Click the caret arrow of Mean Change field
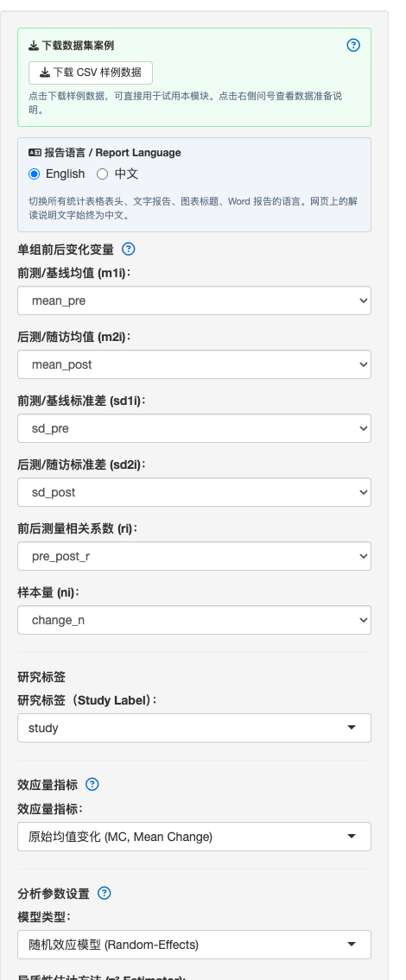The height and width of the screenshot is (980, 406). (x=352, y=837)
